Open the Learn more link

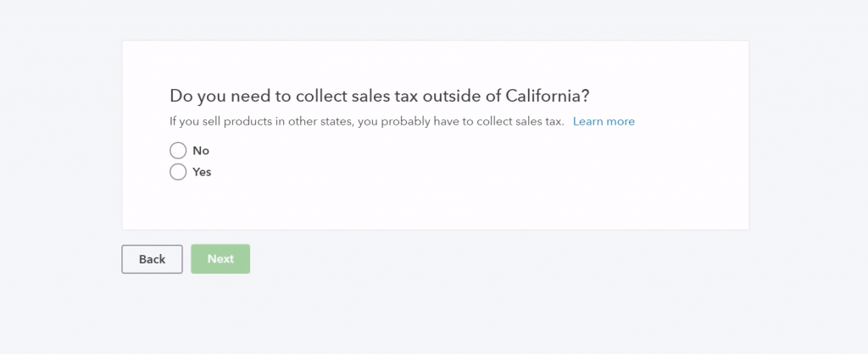pyautogui.click(x=604, y=121)
